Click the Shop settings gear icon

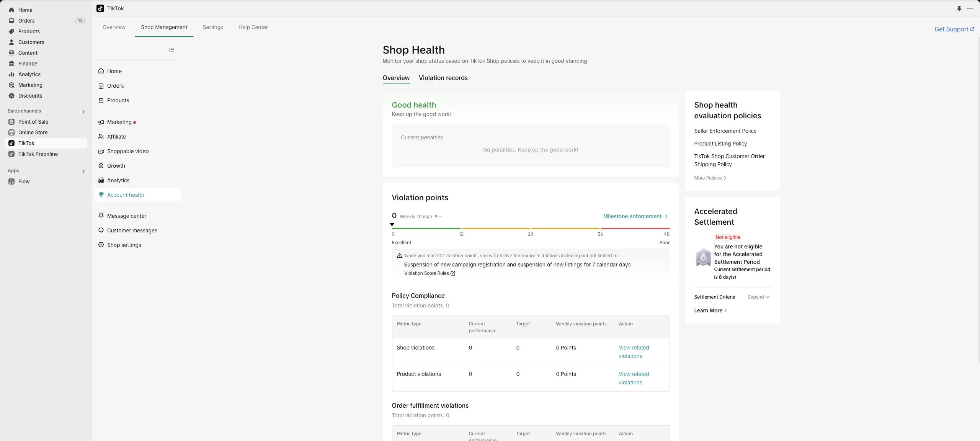tap(101, 245)
